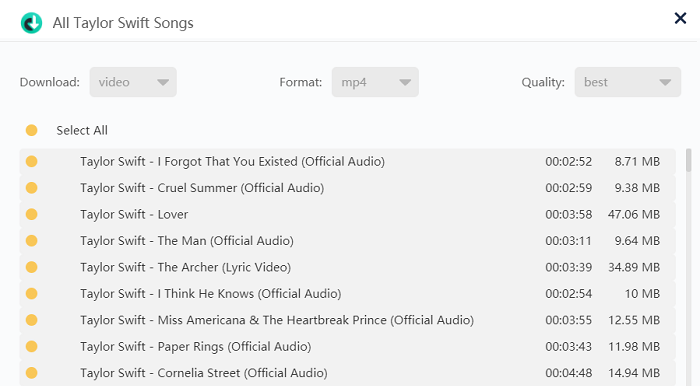Click the Cruel Summer song title text
700x386 pixels.
click(x=202, y=188)
